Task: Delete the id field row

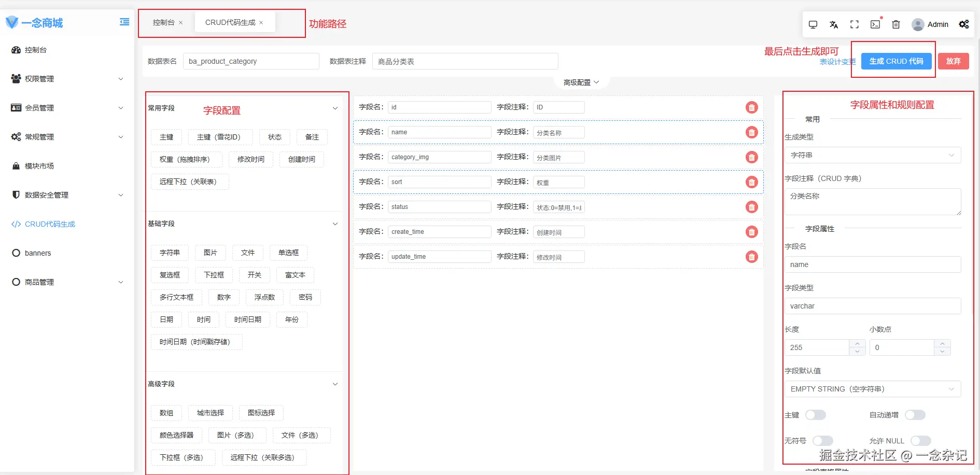Action: coord(752,107)
